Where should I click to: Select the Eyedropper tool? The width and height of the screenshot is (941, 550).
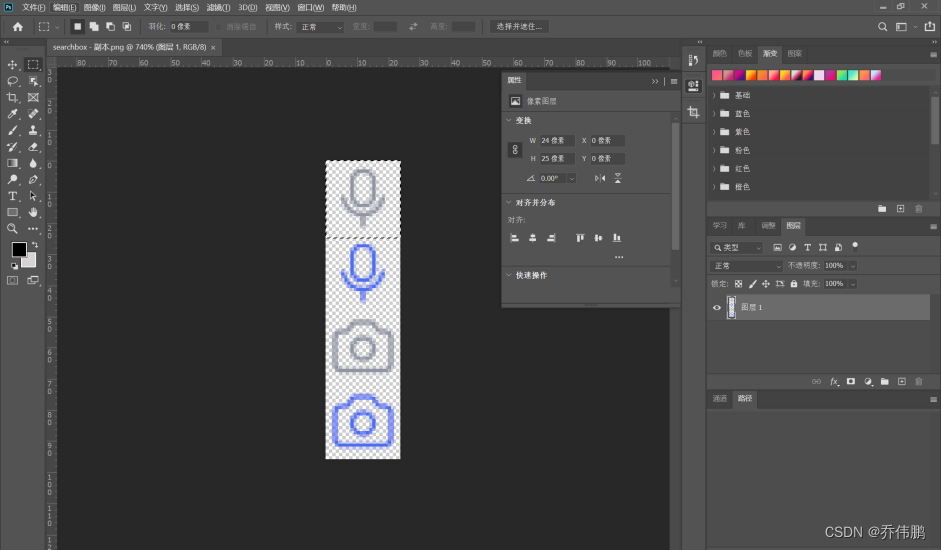pyautogui.click(x=13, y=114)
